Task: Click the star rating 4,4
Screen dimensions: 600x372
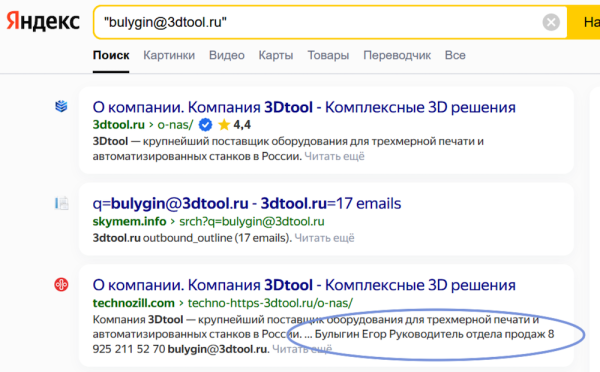Action: [234, 125]
